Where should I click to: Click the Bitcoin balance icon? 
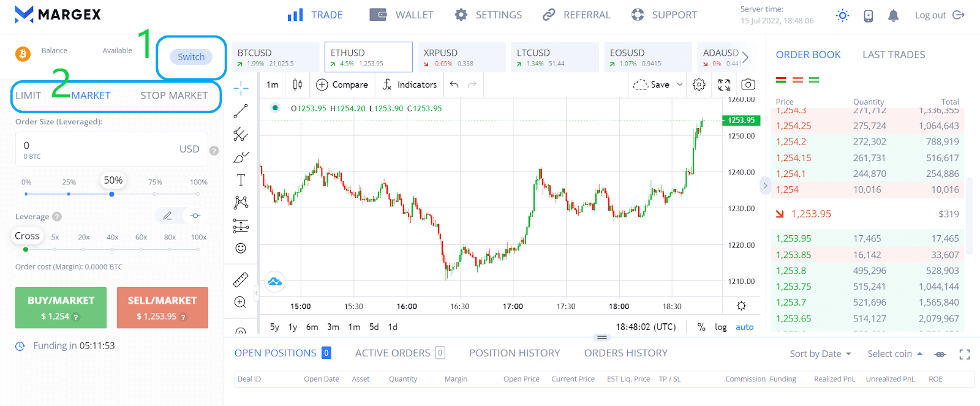coord(23,54)
